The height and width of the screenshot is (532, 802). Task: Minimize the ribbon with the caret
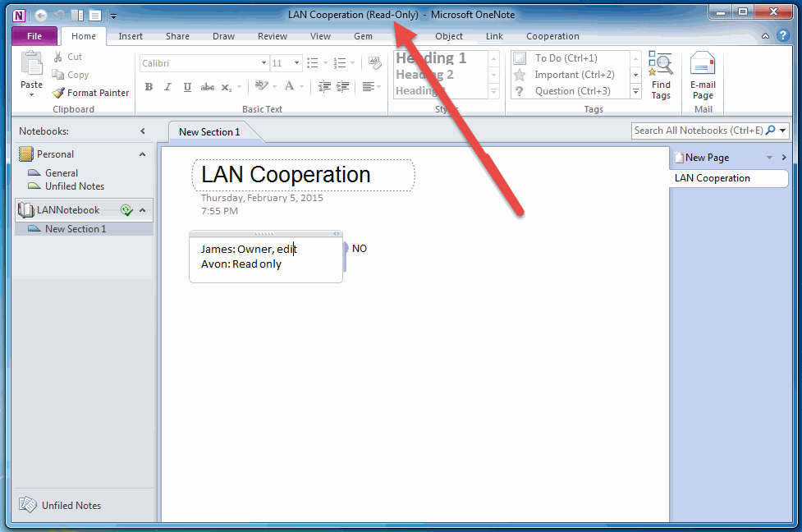[x=765, y=36]
